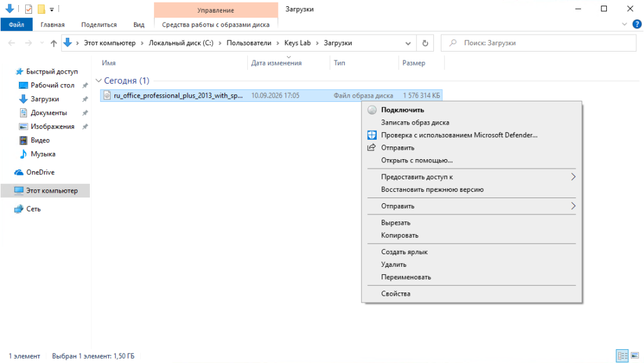
Task: Click Загрузки breadcrumb in address bar
Action: pos(338,43)
